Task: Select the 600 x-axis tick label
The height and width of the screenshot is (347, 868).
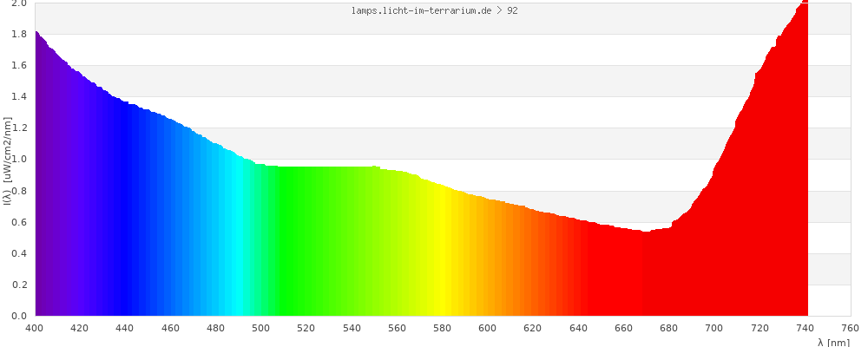Action: tap(488, 328)
